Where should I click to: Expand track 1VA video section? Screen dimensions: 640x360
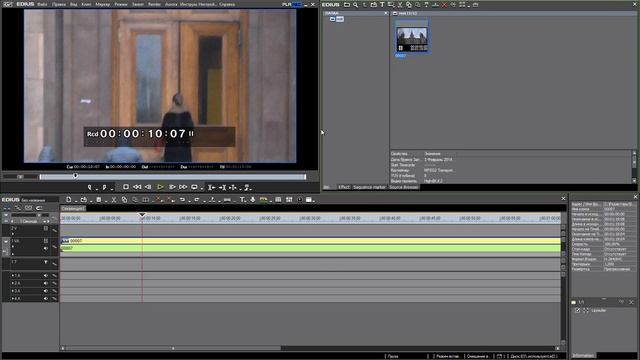point(13,247)
